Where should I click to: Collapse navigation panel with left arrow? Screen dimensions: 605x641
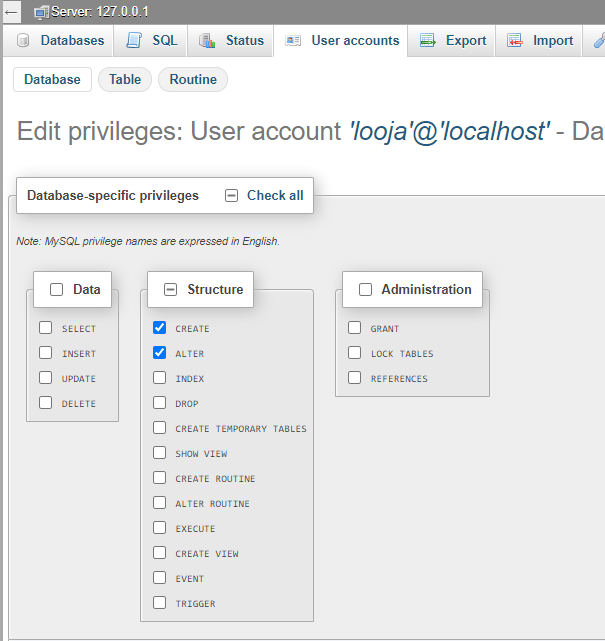pos(12,12)
